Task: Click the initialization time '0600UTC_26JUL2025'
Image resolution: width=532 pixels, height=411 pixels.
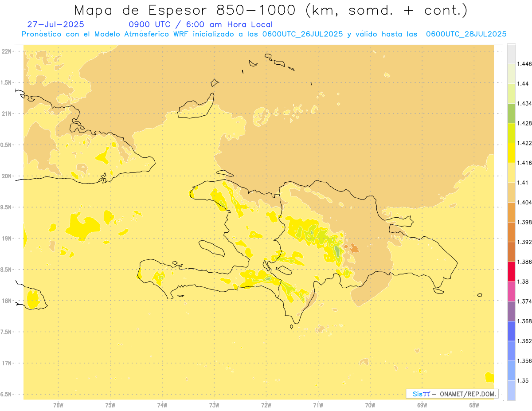Action: coord(302,34)
